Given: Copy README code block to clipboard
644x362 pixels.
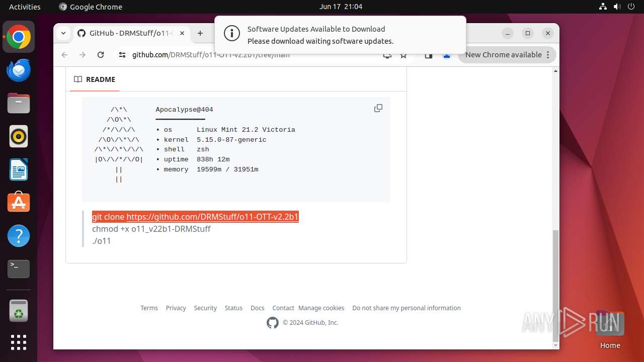Looking at the screenshot, I should point(378,108).
